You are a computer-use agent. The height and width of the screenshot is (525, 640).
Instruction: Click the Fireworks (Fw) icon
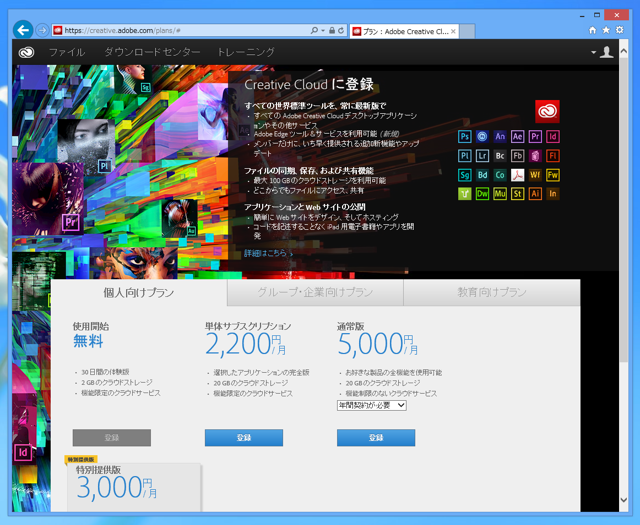pos(553,175)
